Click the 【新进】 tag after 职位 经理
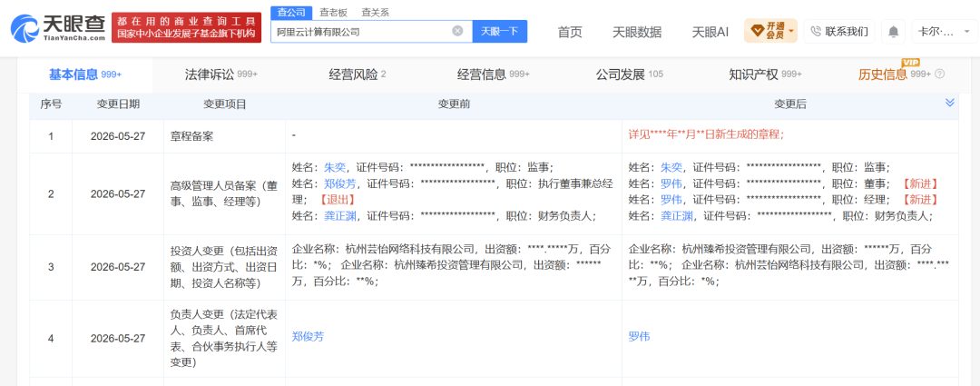 tap(919, 200)
